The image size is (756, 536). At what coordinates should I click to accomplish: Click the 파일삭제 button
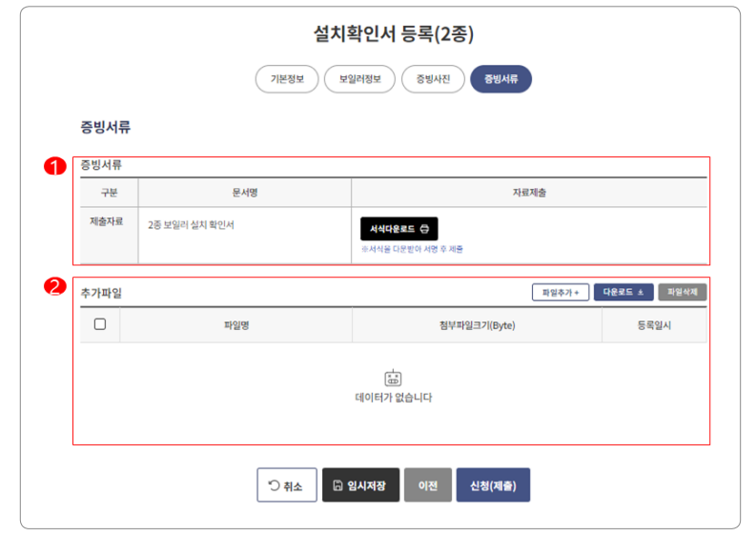coord(683,293)
